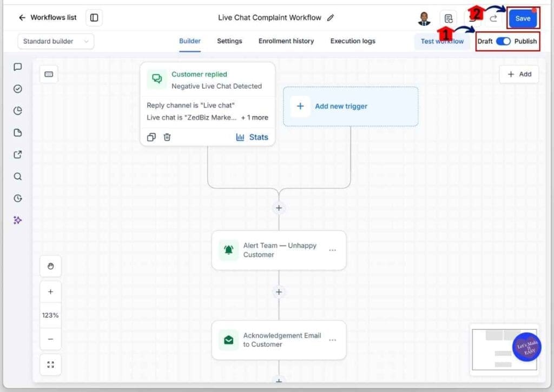The image size is (554, 392).
Task: Select the hand pan tool
Action: coord(50,266)
